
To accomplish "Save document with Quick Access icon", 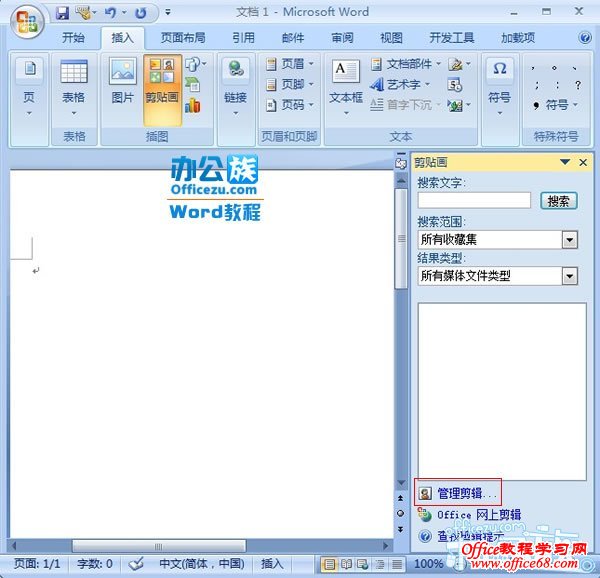I will tap(62, 13).
